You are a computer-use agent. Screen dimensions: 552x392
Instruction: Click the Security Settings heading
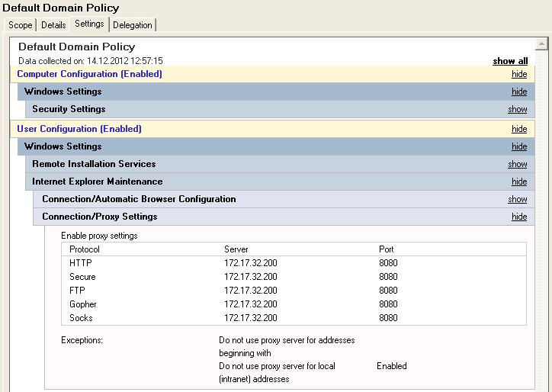[x=69, y=109]
